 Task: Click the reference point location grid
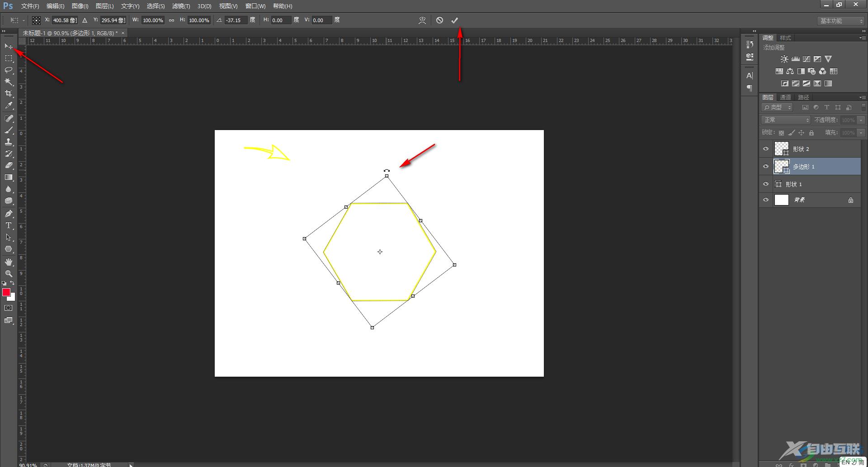37,20
